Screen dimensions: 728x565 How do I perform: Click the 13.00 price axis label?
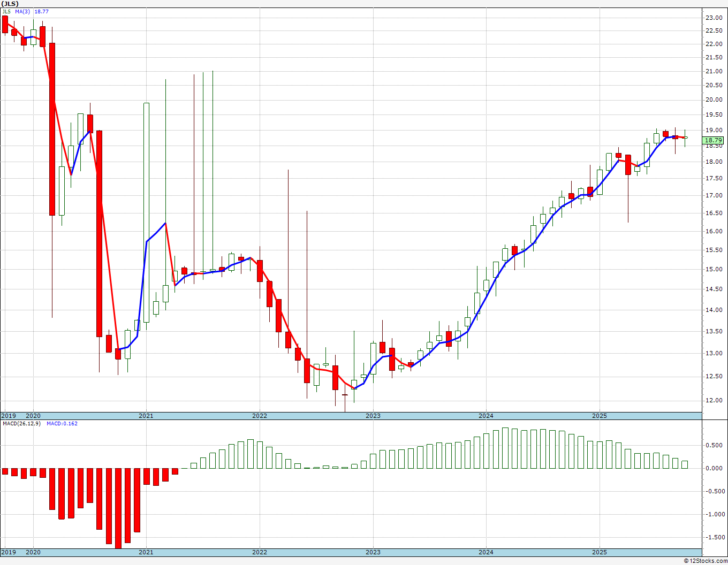[714, 353]
